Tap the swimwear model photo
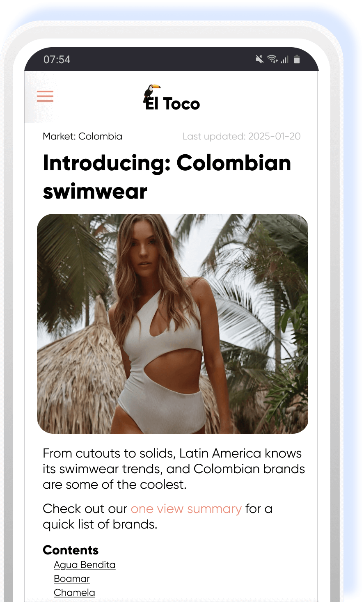 pyautogui.click(x=172, y=324)
